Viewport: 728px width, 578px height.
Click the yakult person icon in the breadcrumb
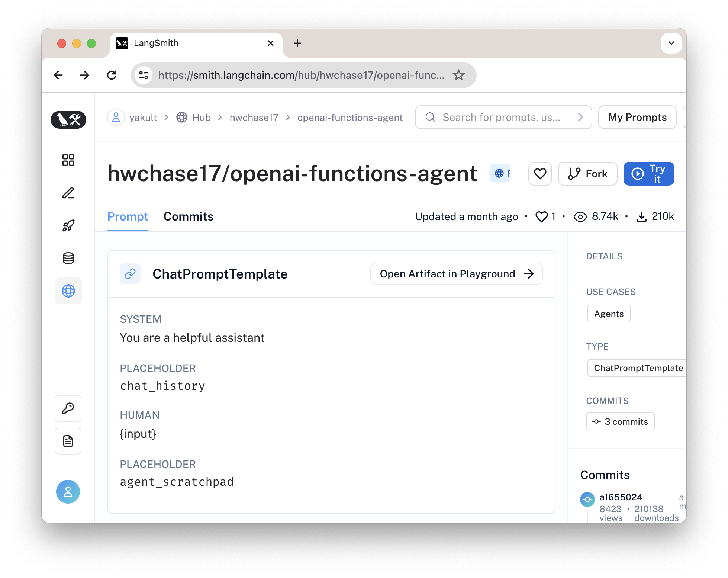pos(116,118)
